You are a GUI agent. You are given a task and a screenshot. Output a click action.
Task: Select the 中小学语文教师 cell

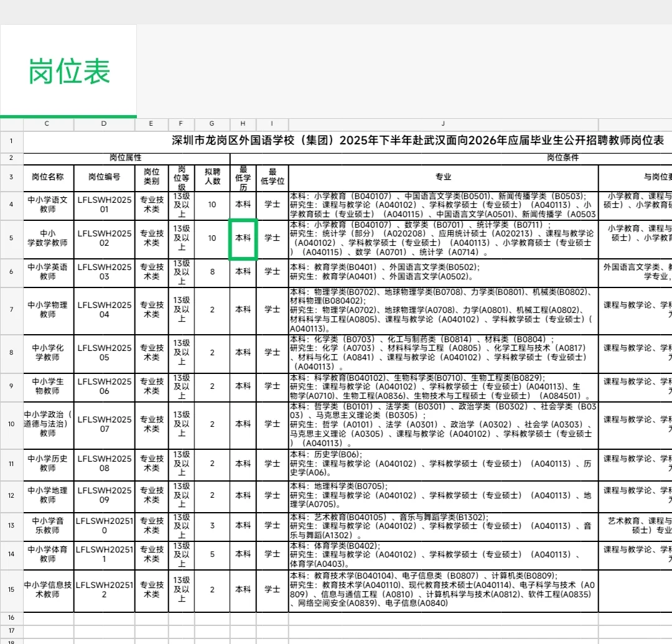tap(49, 205)
